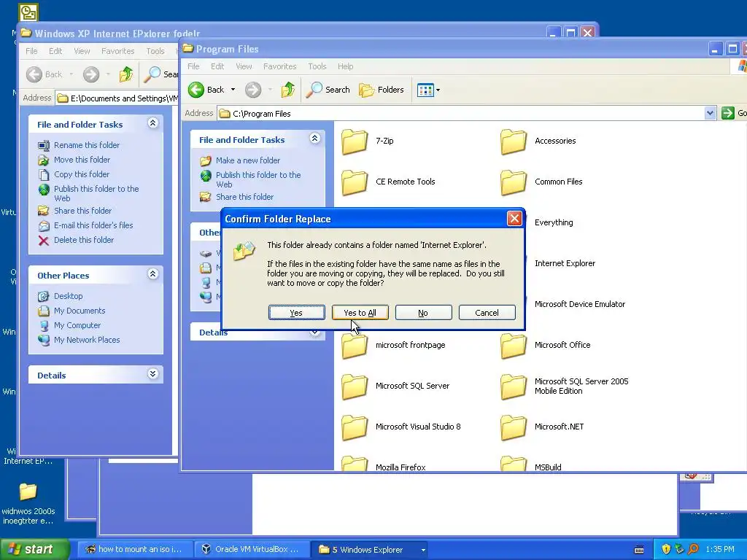
Task: Click Up folder icon in back Explorer window
Action: [125, 74]
